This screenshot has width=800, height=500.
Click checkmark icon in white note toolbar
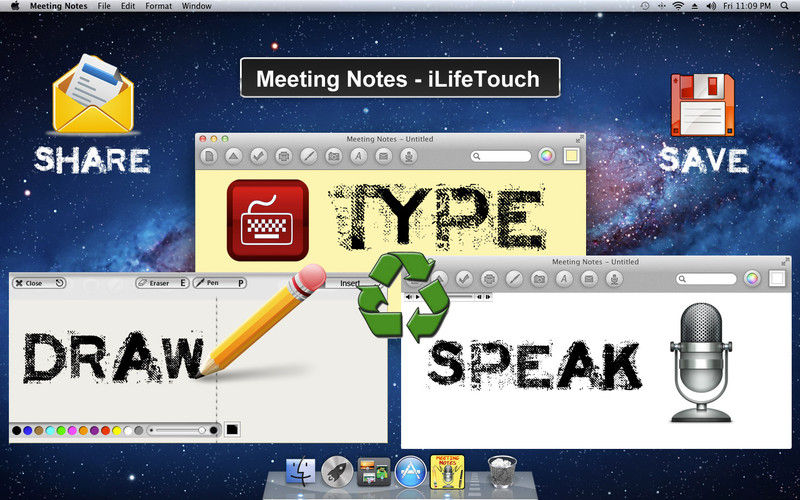[464, 279]
